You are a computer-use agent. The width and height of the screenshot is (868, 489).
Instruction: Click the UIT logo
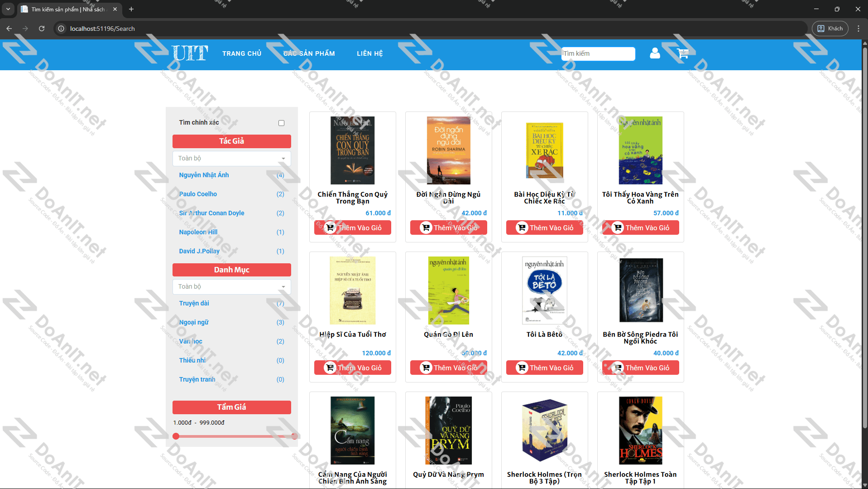190,53
